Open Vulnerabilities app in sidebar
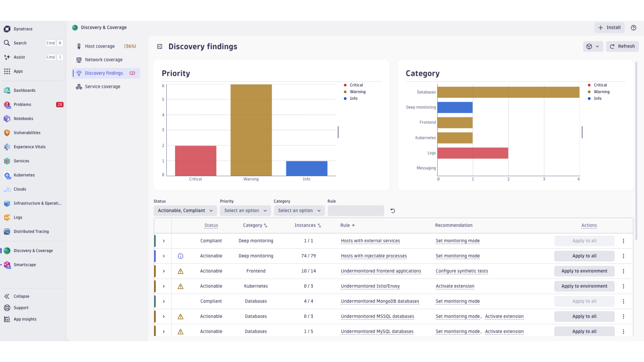The image size is (644, 362). tap(27, 133)
